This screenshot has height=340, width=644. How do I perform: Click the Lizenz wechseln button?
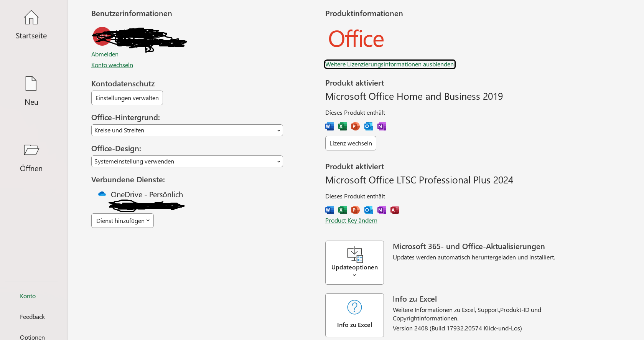tap(351, 143)
